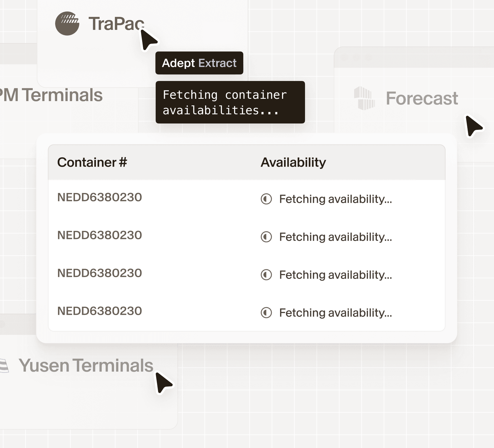Select container number NEDD6380230 in the third row

(99, 273)
